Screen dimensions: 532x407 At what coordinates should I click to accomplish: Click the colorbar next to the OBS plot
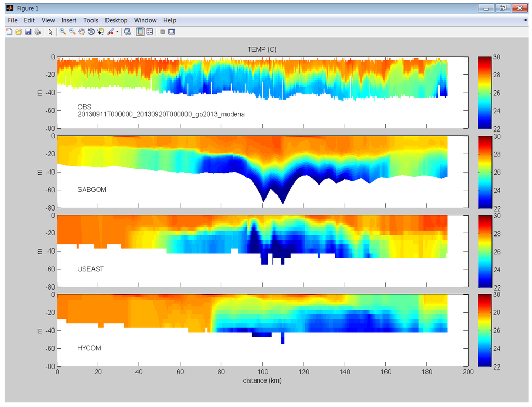point(485,91)
